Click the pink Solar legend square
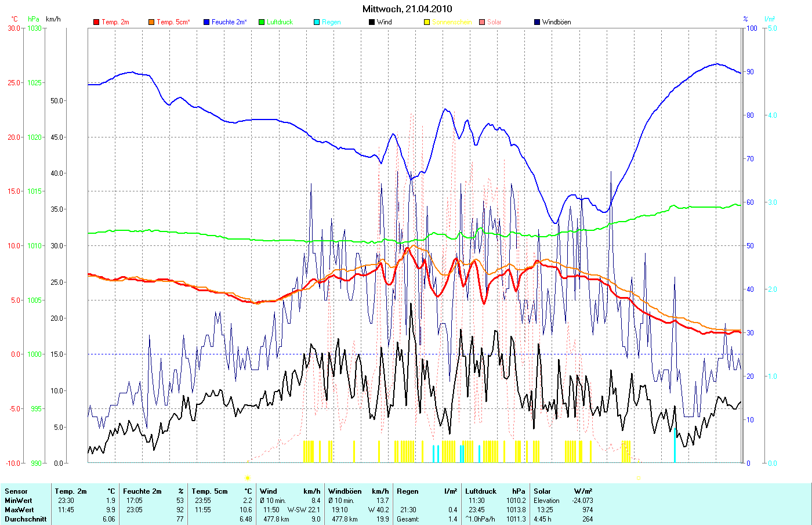Image resolution: width=812 pixels, height=525 pixels. [x=482, y=22]
